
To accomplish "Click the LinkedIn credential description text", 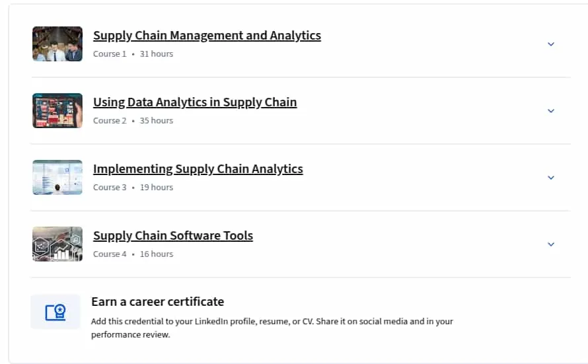I will pyautogui.click(x=272, y=328).
